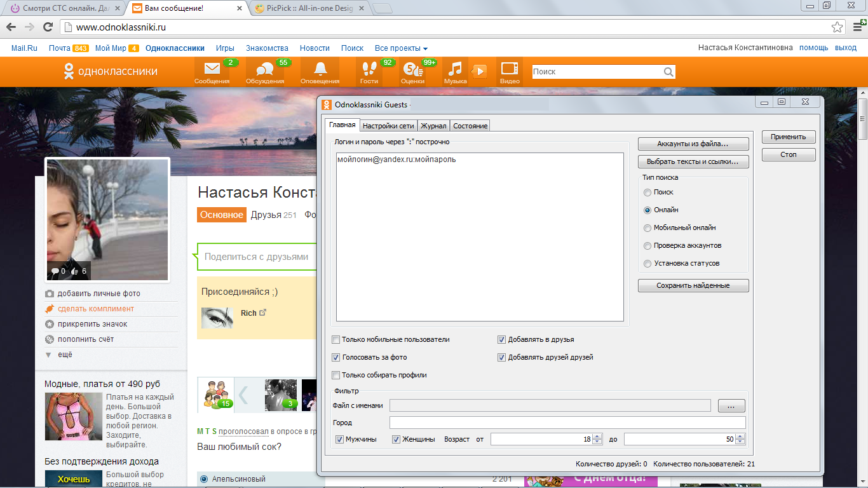Click the left carousel arrow in friends strip
The width and height of the screenshot is (868, 488).
[243, 395]
